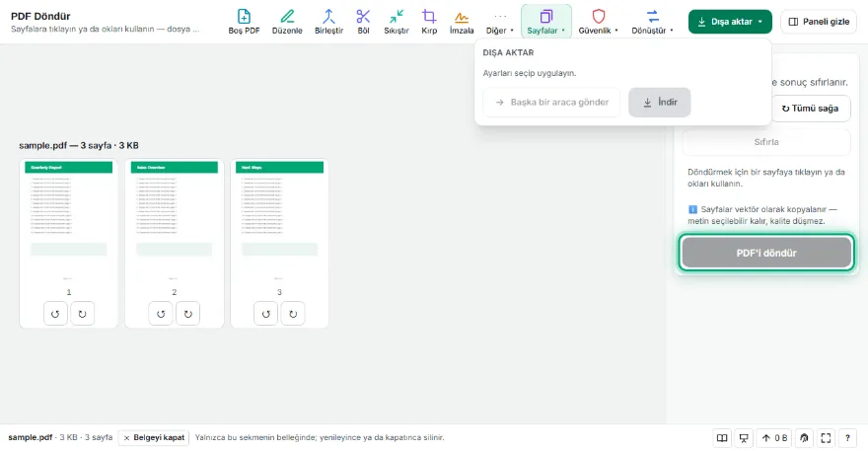Click 'Ayarları seçip uygulayın.' text
Screen dimensions: 868x451
(x=530, y=73)
